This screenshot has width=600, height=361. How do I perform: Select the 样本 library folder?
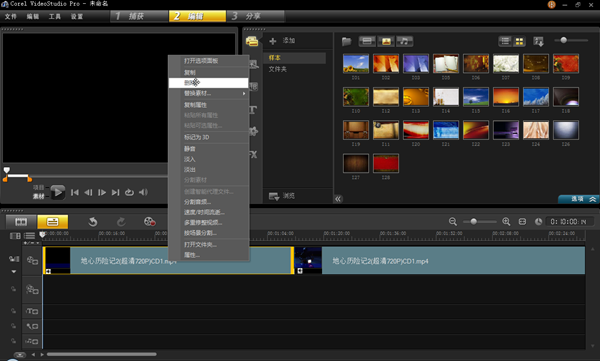pyautogui.click(x=295, y=58)
